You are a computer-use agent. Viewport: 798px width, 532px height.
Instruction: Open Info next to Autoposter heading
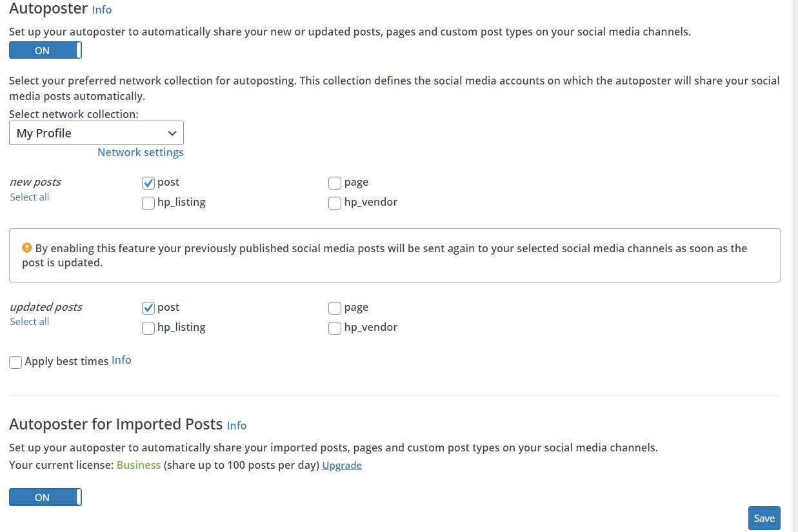pyautogui.click(x=102, y=10)
